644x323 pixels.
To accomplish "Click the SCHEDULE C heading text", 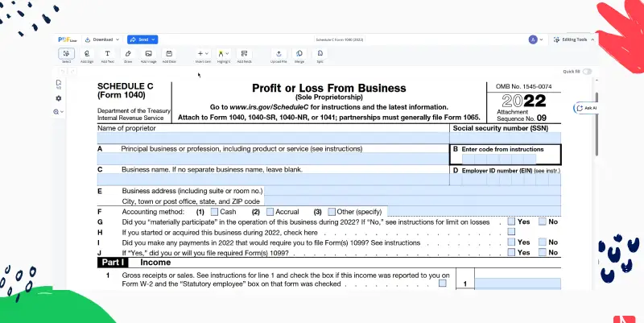I will click(126, 86).
